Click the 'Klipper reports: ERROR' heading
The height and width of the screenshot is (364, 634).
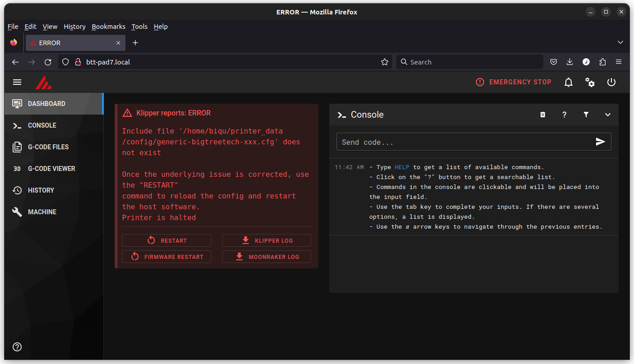(x=173, y=113)
